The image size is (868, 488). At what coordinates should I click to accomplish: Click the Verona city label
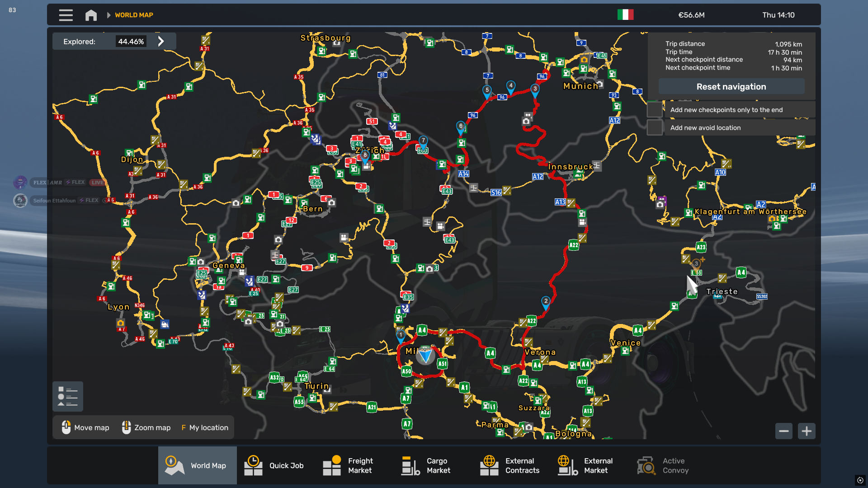540,352
